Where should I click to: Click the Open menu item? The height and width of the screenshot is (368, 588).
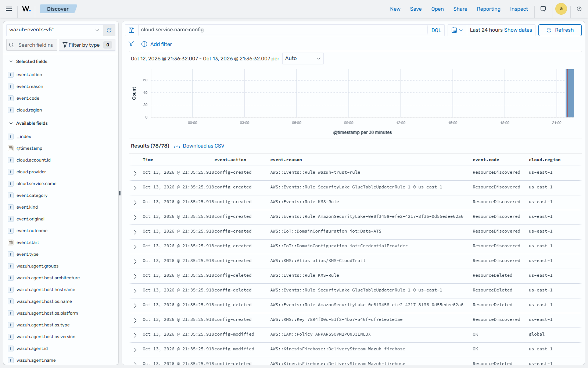tap(438, 9)
